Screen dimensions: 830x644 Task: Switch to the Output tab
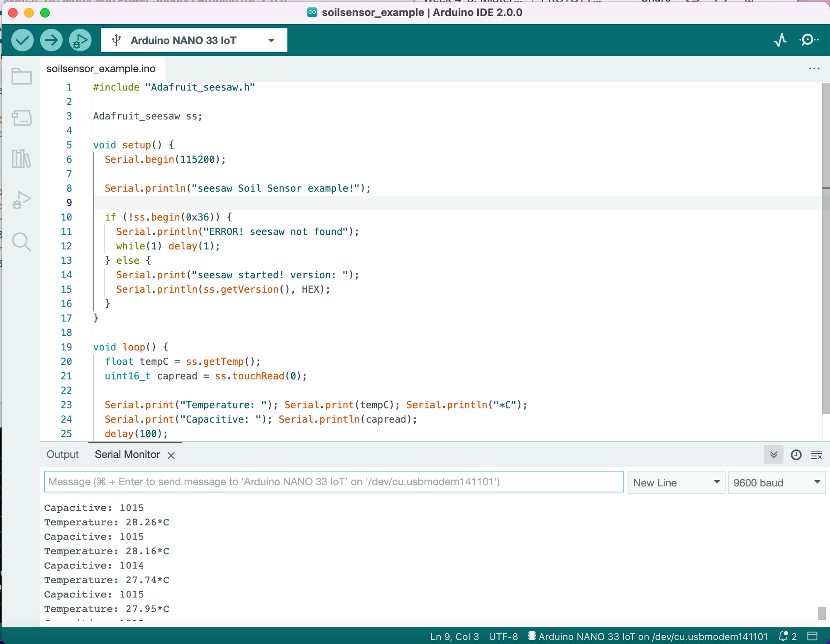pos(62,454)
